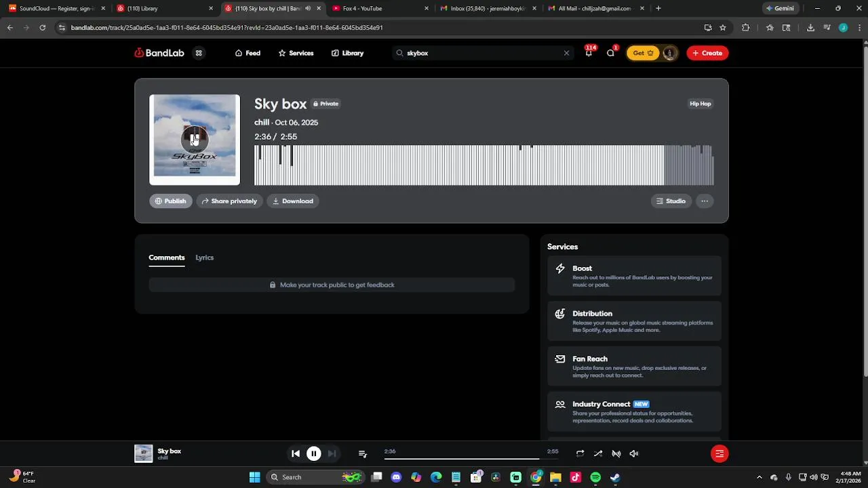Switch to the SoundCloud tab
Image resolution: width=868 pixels, height=488 pixels.
click(57, 8)
